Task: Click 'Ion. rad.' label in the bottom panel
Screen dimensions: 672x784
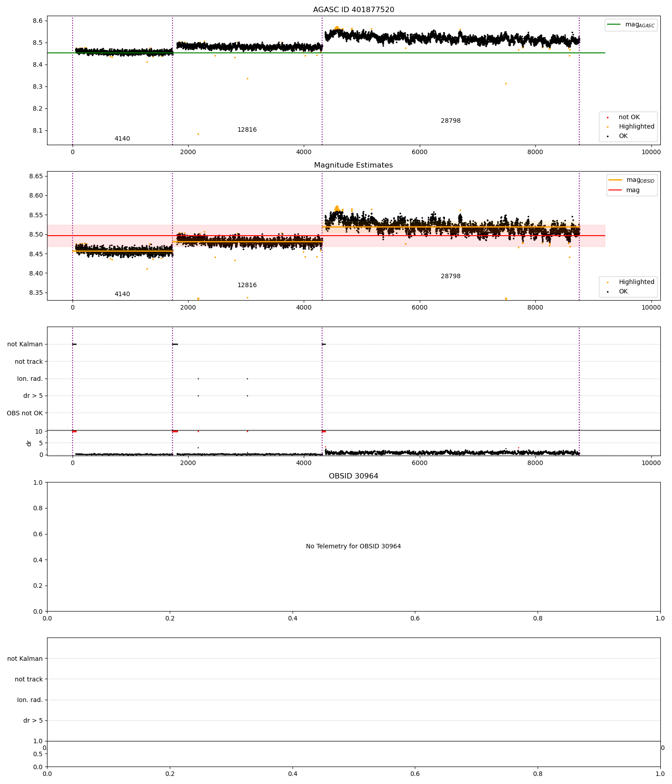Action: coord(30,700)
